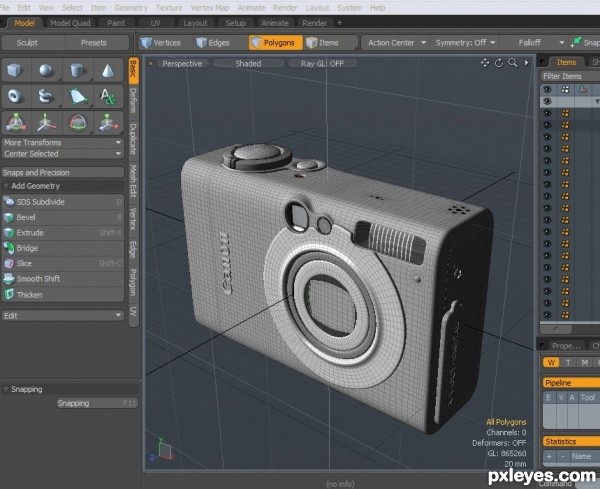Choose the Slice tool

coord(63,263)
